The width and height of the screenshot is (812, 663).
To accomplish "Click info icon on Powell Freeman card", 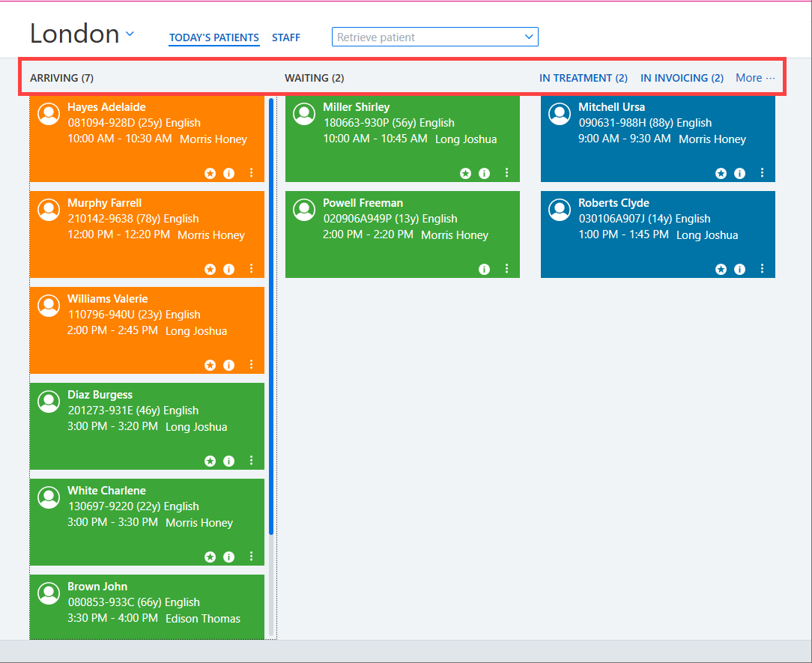I will (x=484, y=270).
